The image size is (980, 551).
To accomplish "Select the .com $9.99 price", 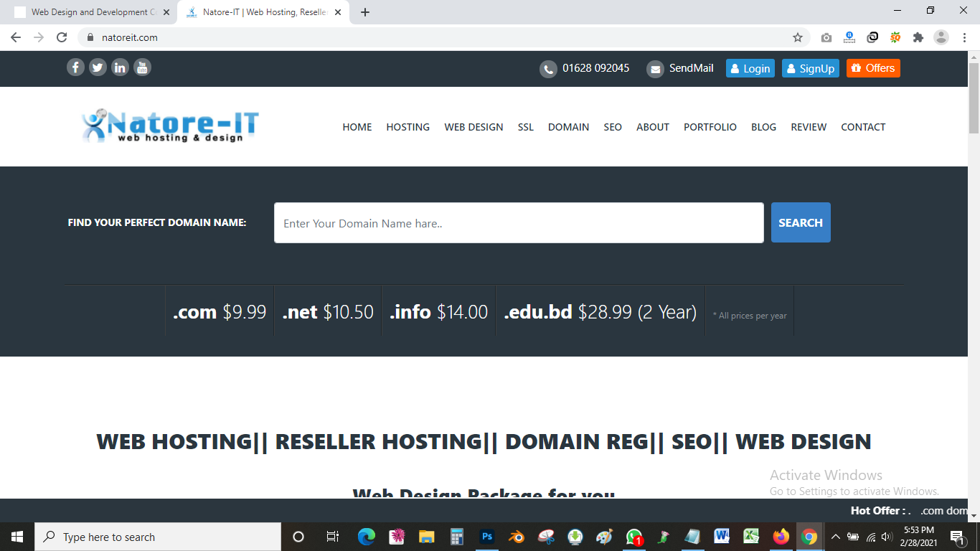I will tap(220, 312).
